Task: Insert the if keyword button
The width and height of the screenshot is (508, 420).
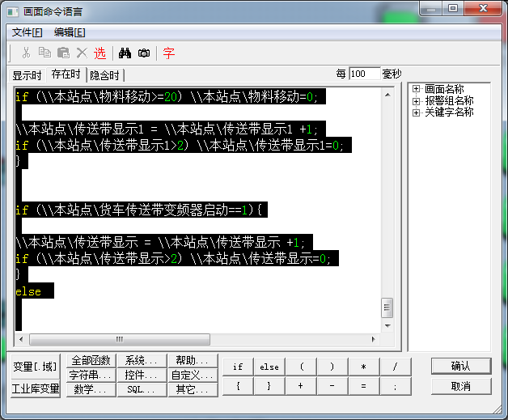Action: pyautogui.click(x=238, y=367)
